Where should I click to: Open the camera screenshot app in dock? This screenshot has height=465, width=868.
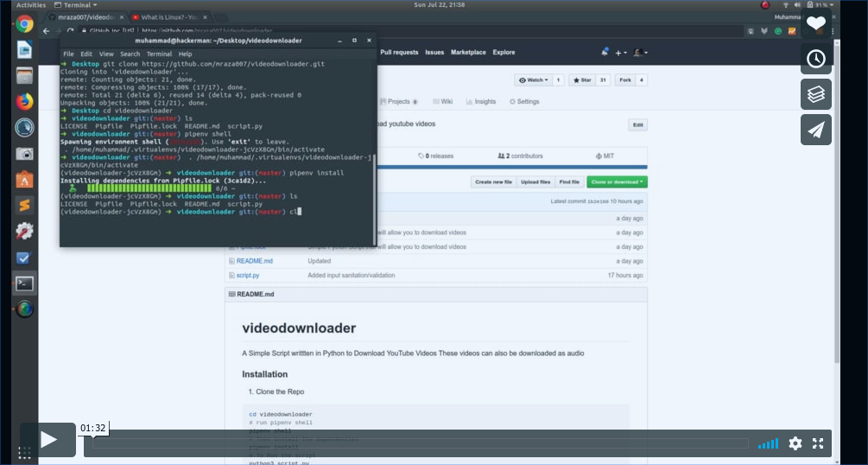point(24,154)
